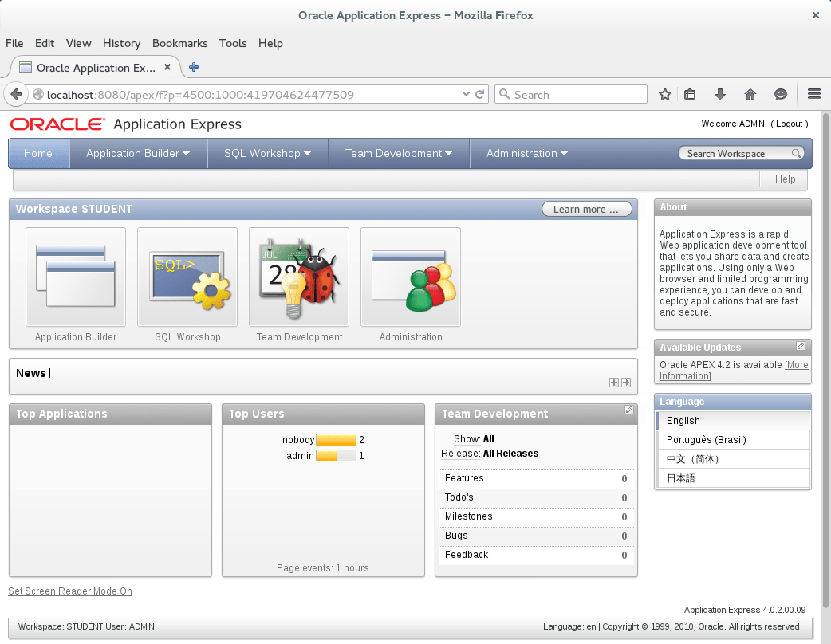Go to Firefox home page icon

750,94
